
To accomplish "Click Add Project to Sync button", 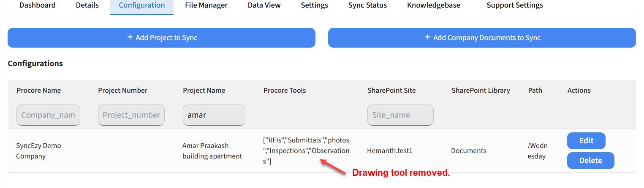I will pyautogui.click(x=161, y=38).
